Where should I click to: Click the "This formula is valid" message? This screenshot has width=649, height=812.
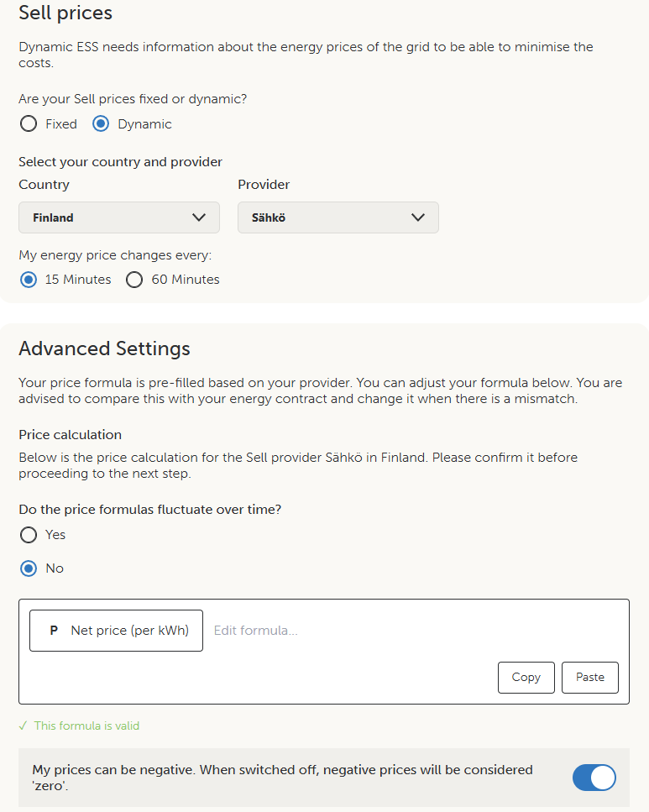(x=86, y=726)
